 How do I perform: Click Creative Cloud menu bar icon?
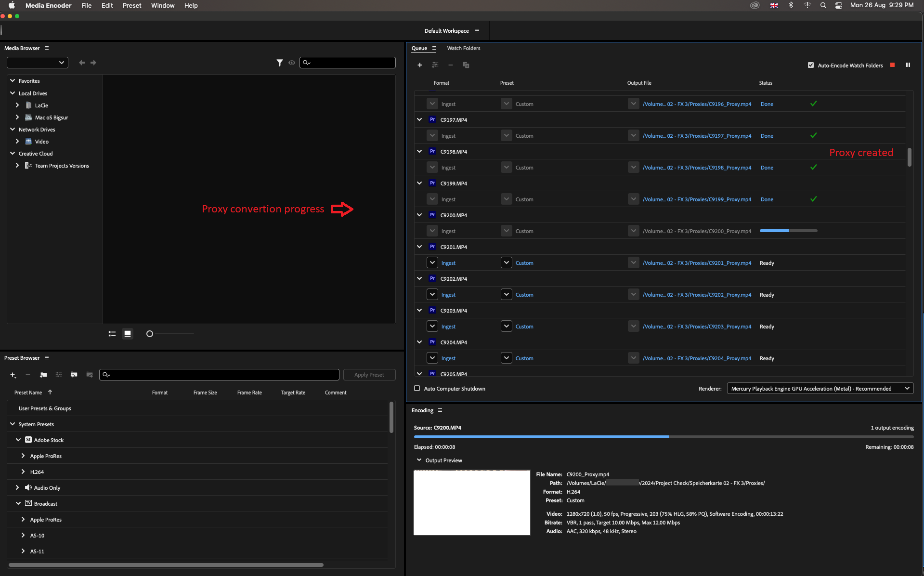point(755,5)
